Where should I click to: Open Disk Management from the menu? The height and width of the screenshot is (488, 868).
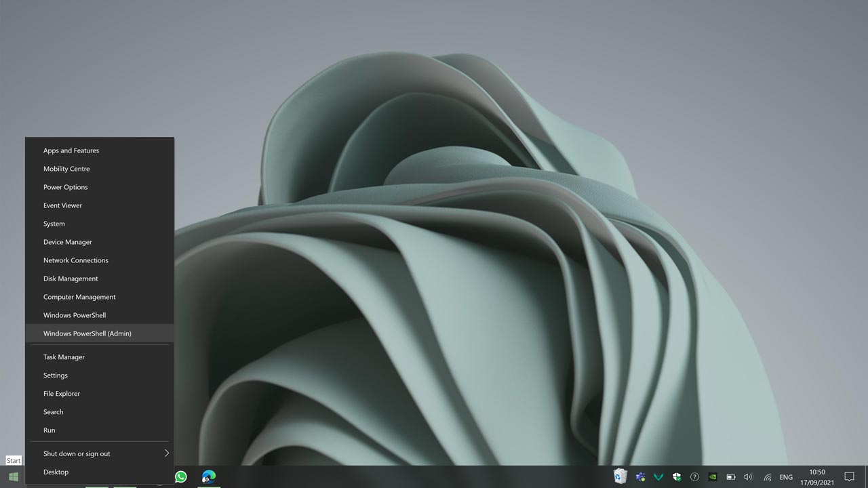pos(71,279)
